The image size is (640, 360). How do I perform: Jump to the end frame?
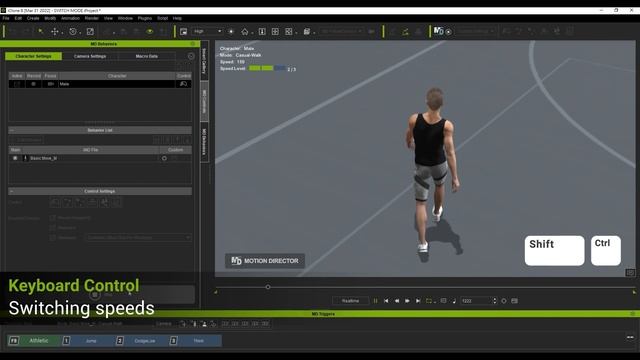[x=418, y=301]
